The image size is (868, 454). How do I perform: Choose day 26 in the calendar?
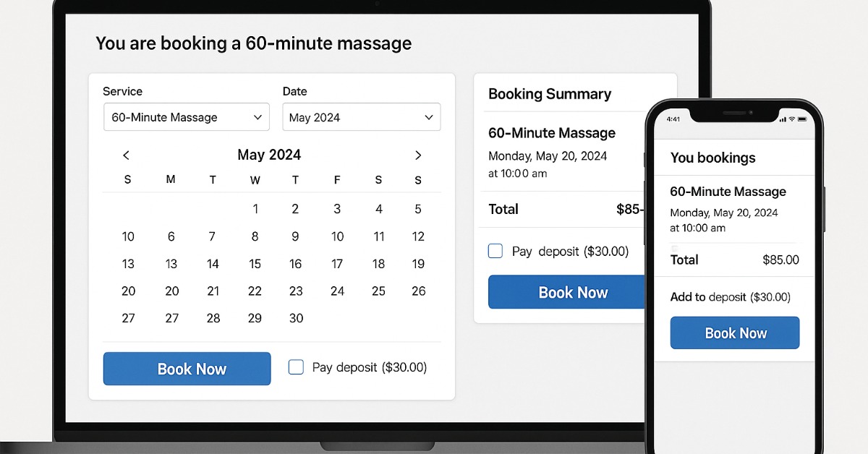pos(418,291)
